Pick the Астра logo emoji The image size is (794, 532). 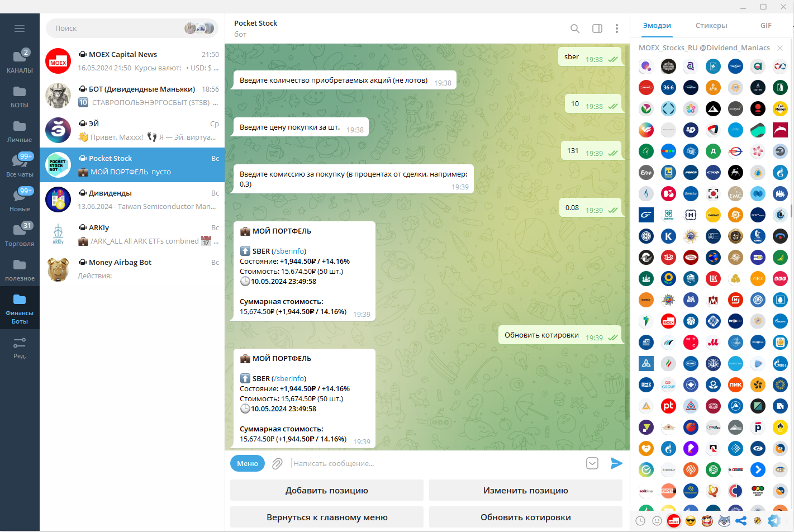point(758,87)
